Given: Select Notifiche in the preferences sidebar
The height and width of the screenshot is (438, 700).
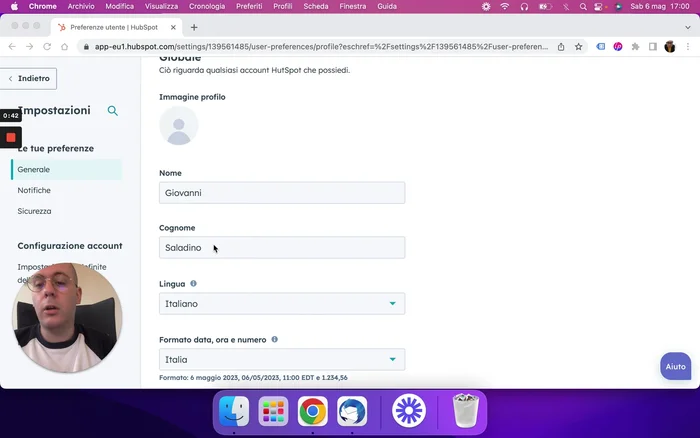Looking at the screenshot, I should click(34, 190).
